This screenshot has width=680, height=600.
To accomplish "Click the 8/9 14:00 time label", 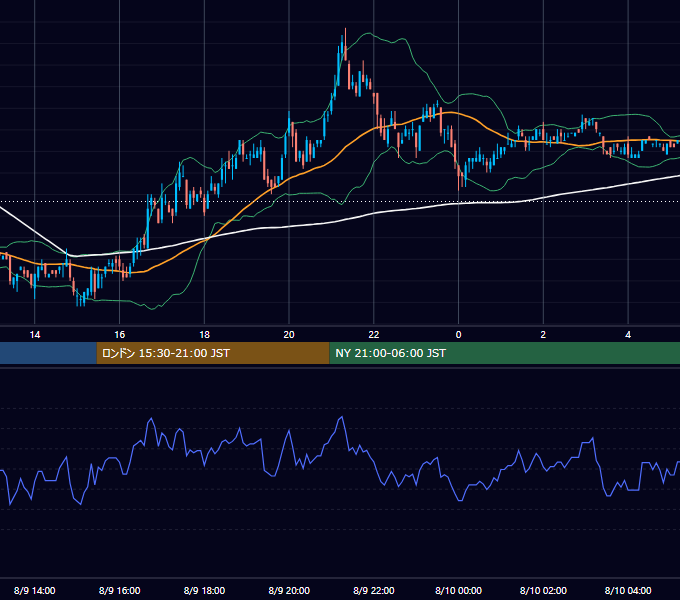I will (35, 590).
